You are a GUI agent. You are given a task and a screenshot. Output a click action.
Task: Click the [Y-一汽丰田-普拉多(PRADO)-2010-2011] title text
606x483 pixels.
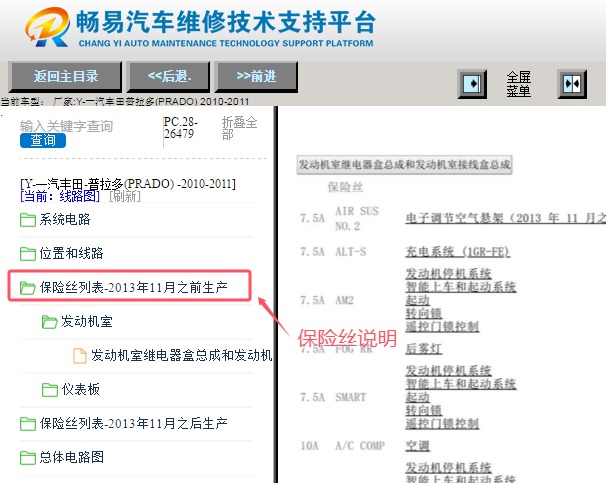pos(128,184)
